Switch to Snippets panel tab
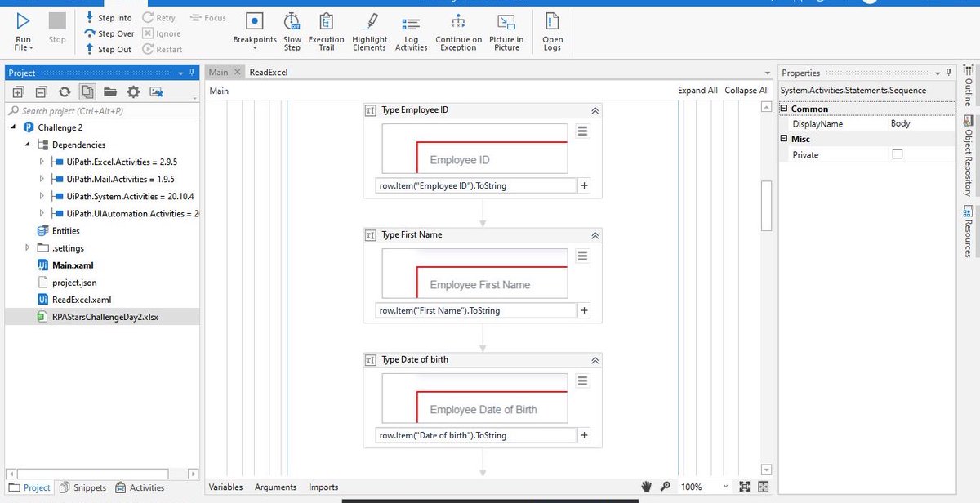The width and height of the screenshot is (980, 503). tap(82, 487)
